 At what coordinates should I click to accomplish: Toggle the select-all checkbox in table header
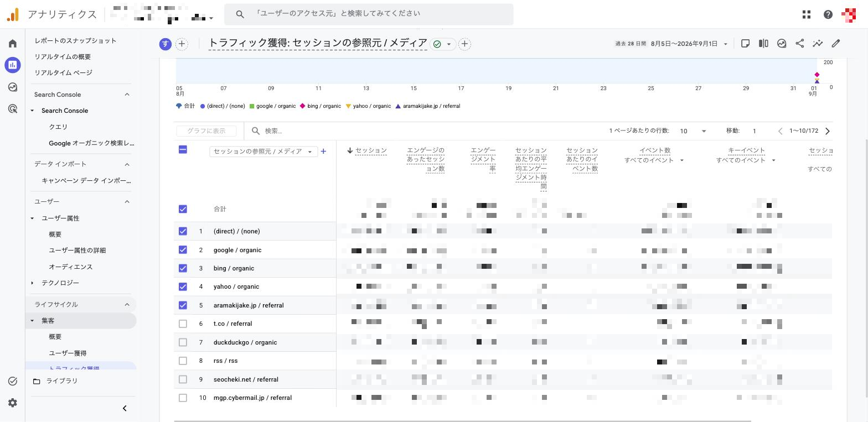click(x=183, y=149)
